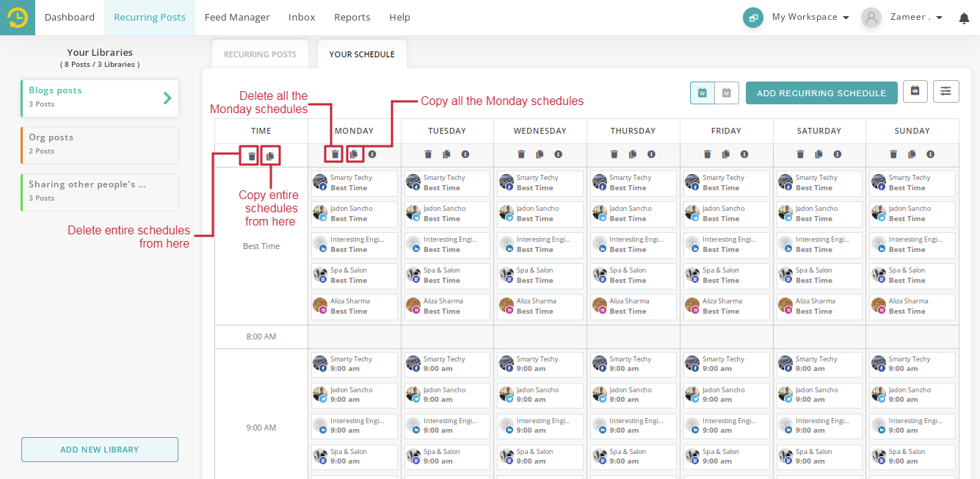The width and height of the screenshot is (980, 479).
Task: Click the WEDNESDAY column header
Action: pyautogui.click(x=540, y=131)
